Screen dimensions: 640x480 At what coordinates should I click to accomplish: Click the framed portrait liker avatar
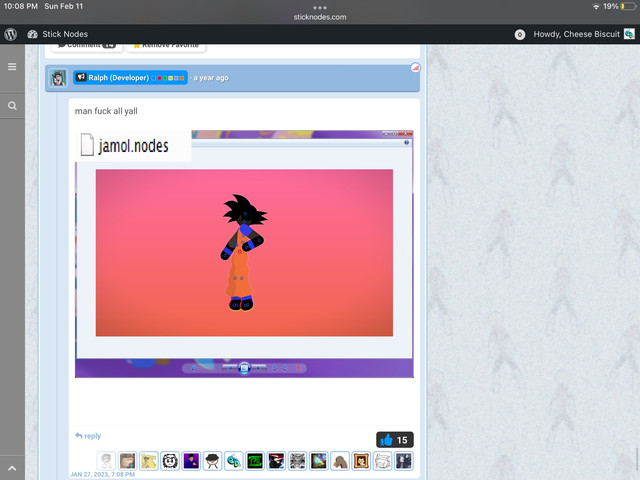[361, 461]
